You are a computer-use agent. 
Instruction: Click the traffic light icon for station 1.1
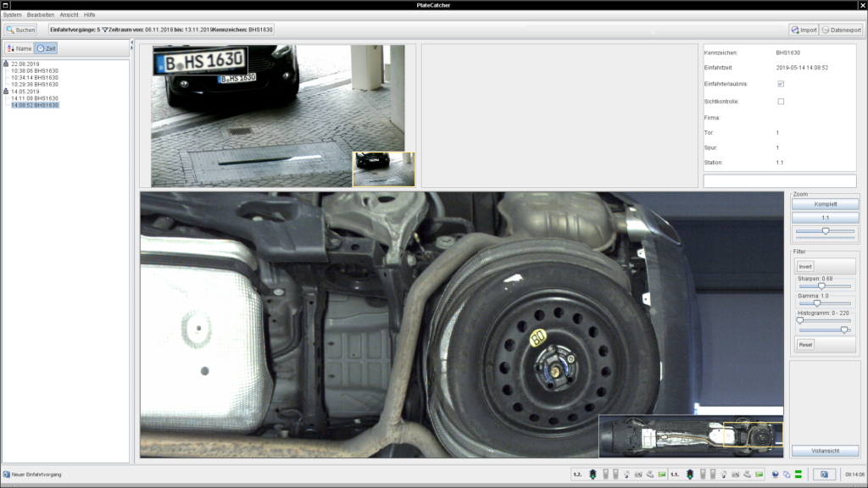click(x=690, y=474)
